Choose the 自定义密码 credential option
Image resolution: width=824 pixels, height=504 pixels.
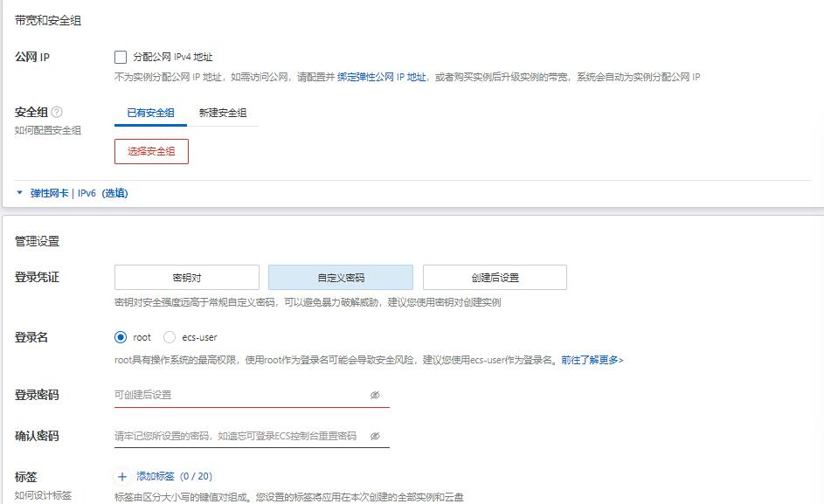[x=340, y=278]
